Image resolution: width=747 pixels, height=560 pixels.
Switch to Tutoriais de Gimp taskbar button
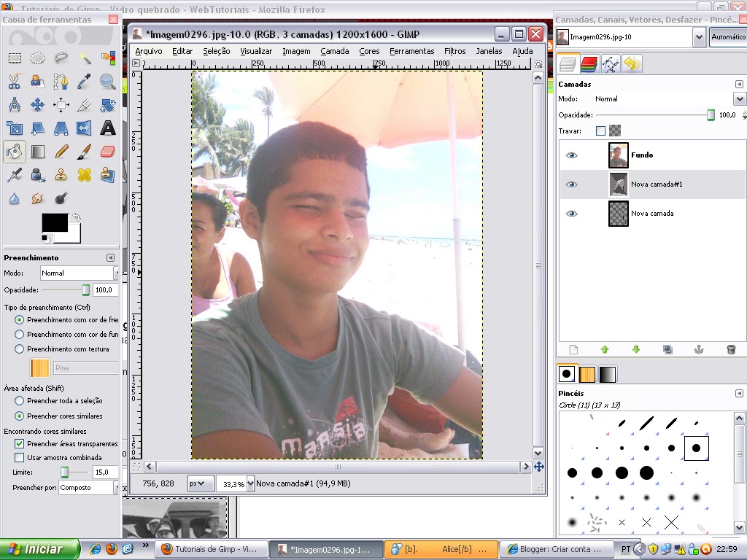212,549
